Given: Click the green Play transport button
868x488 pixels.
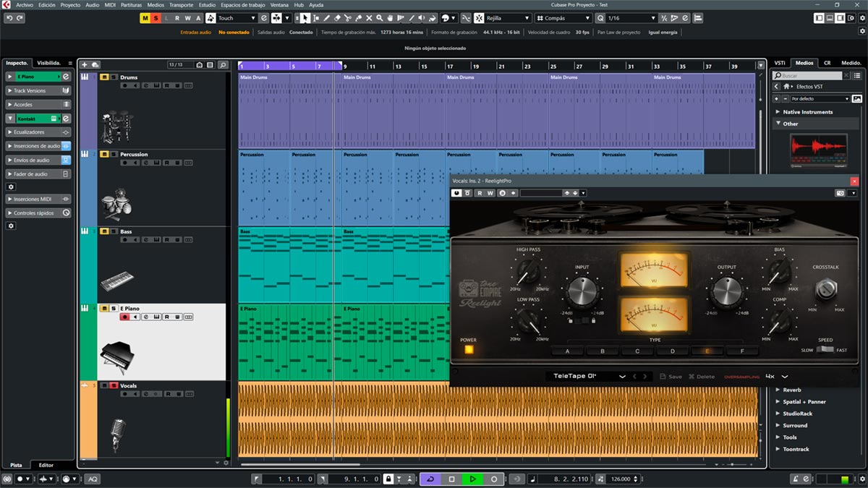Looking at the screenshot, I should point(472,479).
